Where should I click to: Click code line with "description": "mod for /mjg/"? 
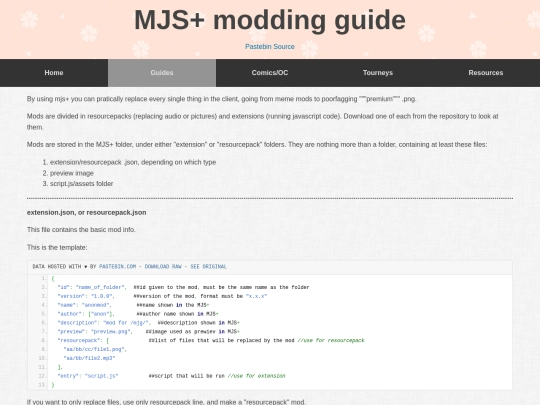(x=148, y=323)
